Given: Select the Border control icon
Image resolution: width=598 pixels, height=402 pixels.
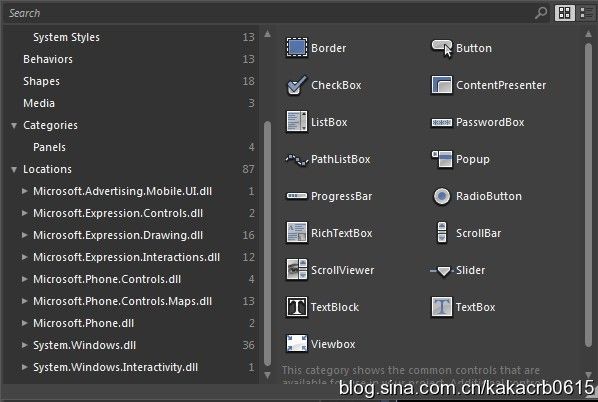Looking at the screenshot, I should (297, 48).
